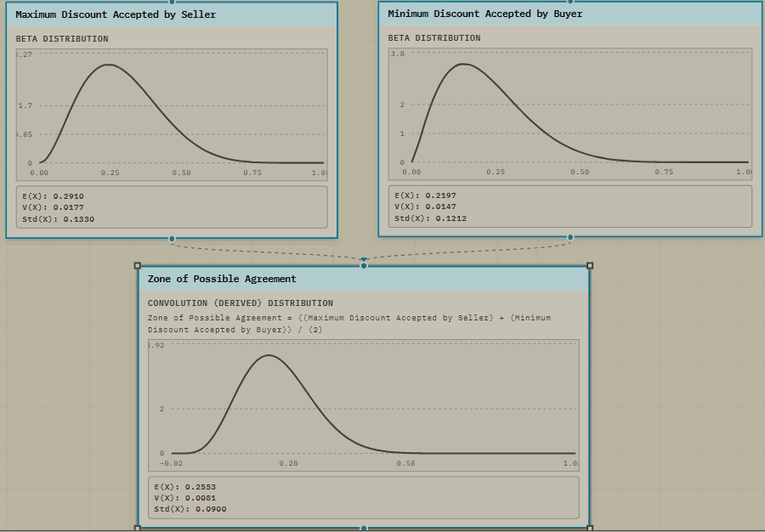Click the Zone of Possible Agreement formula text
765x532 pixels.
349,324
